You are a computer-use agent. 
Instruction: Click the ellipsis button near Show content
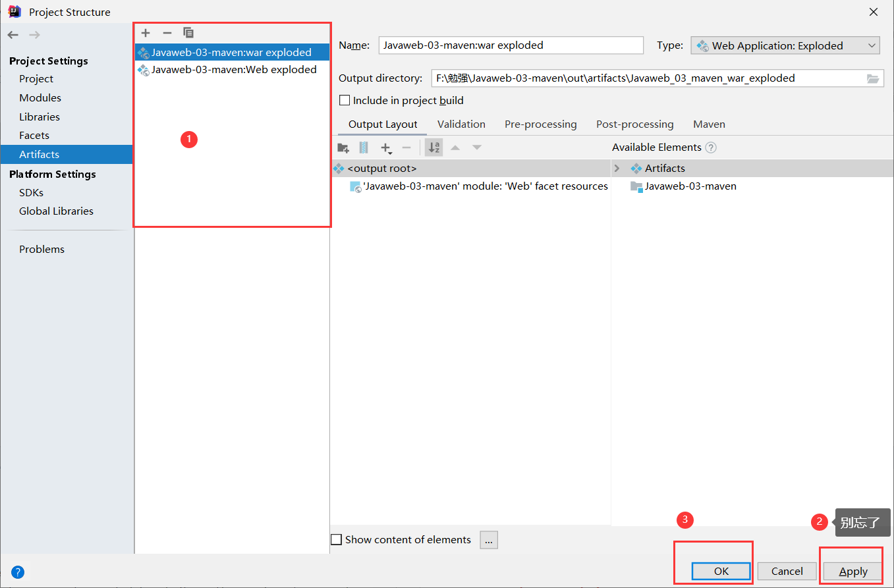[x=489, y=540]
